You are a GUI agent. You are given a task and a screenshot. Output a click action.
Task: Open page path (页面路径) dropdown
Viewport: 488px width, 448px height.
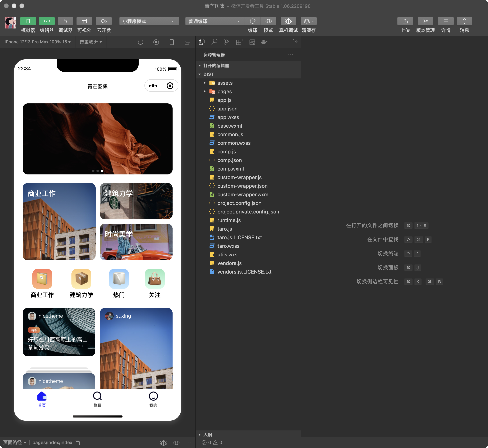pyautogui.click(x=15, y=443)
